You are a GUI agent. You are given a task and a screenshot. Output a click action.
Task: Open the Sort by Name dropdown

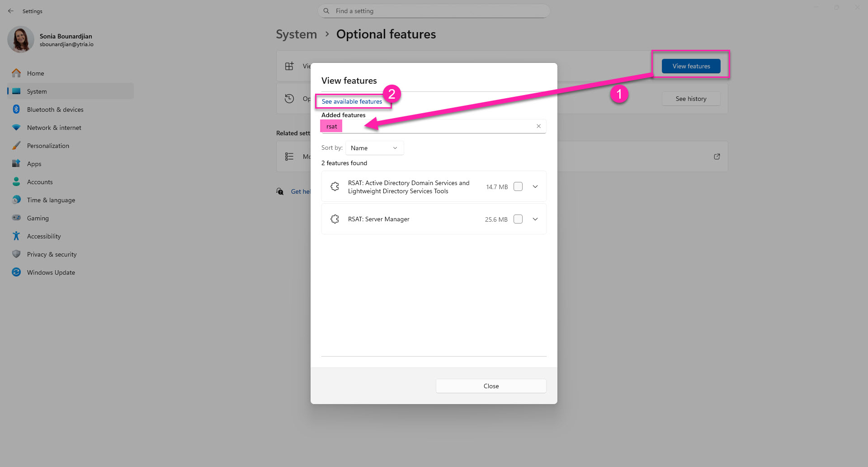point(374,148)
